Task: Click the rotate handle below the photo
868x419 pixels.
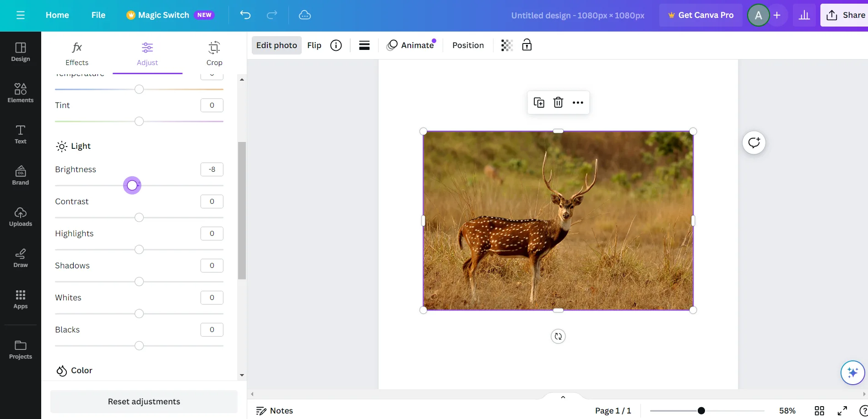Action: [x=558, y=337]
